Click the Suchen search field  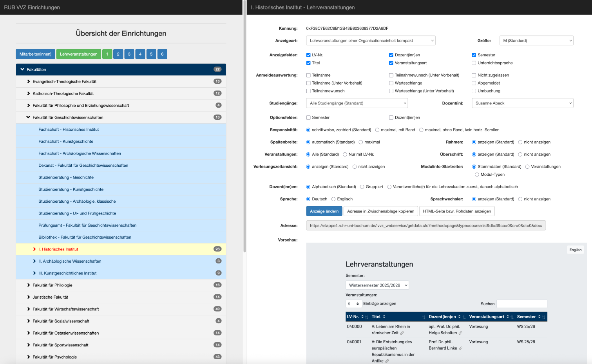521,304
